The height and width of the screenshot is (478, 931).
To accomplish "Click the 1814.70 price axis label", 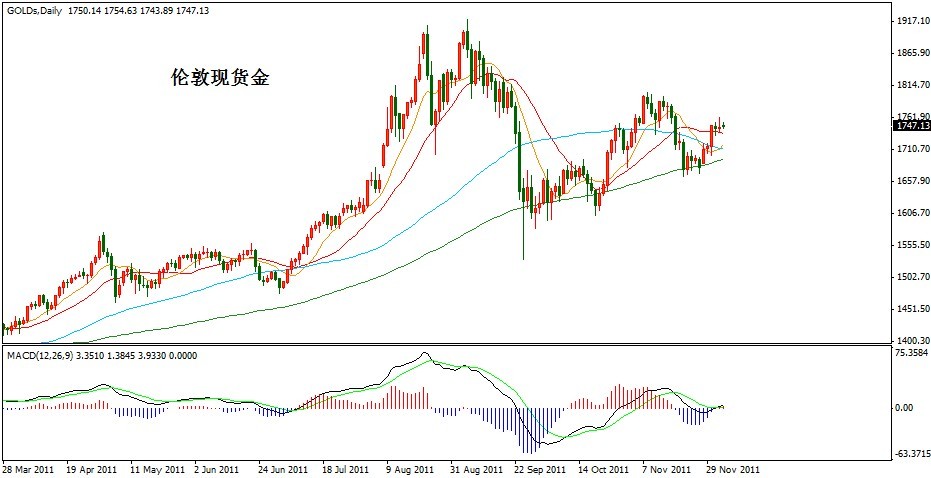I will (x=913, y=85).
